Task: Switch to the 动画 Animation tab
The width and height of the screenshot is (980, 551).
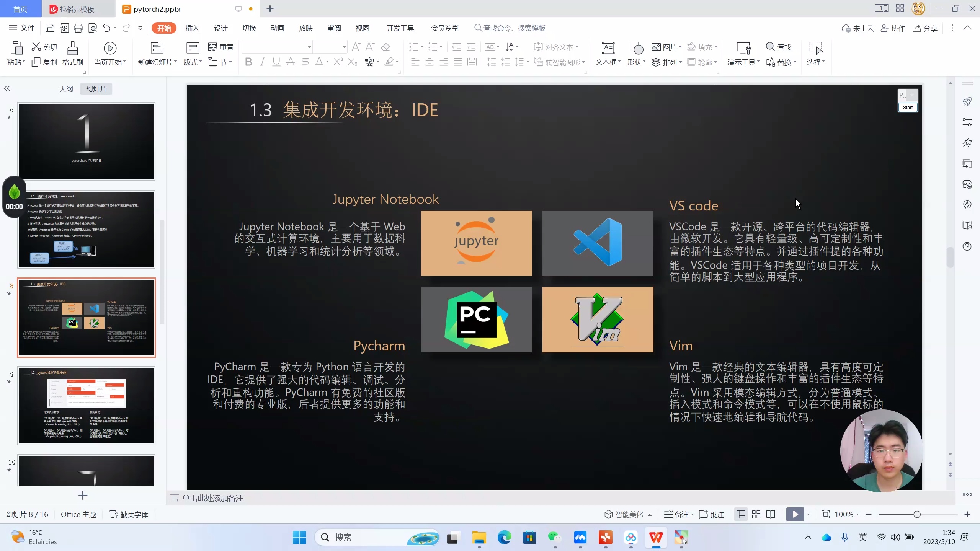Action: pyautogui.click(x=277, y=28)
